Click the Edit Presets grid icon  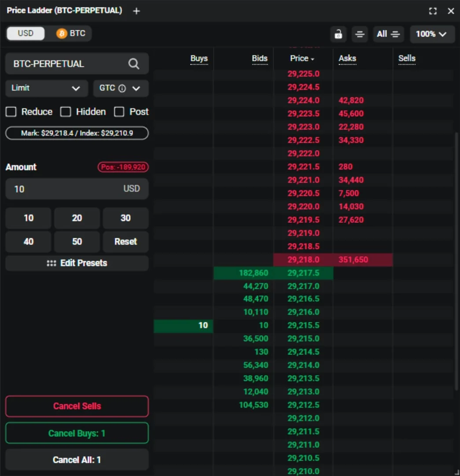(x=51, y=263)
